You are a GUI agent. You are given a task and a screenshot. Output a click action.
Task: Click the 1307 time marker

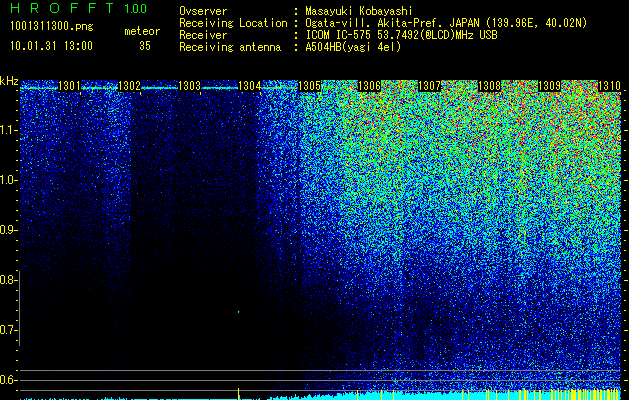[429, 86]
